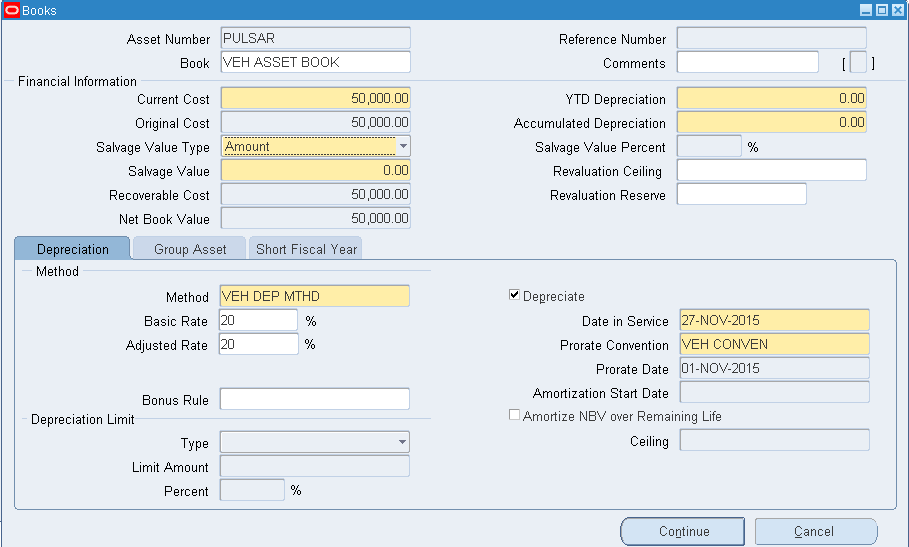Click the Cancel button
Screen dimensions: 909x547
pyautogui.click(x=815, y=532)
